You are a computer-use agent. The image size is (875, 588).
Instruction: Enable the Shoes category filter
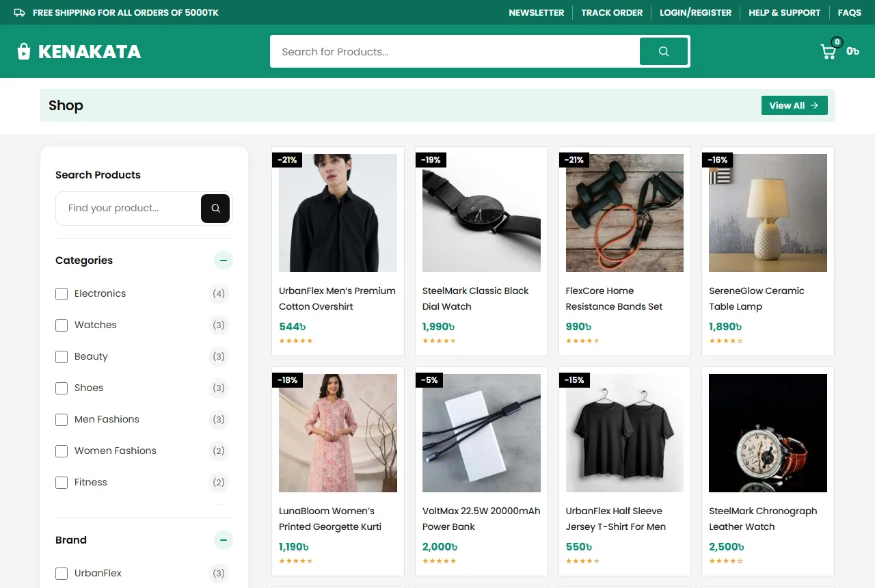[62, 388]
